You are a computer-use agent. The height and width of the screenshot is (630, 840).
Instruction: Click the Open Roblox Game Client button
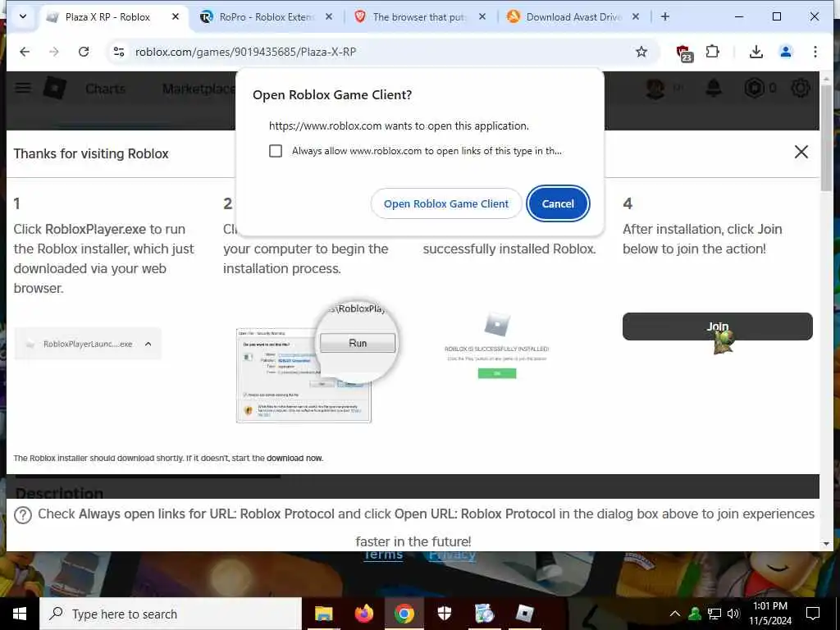(445, 203)
